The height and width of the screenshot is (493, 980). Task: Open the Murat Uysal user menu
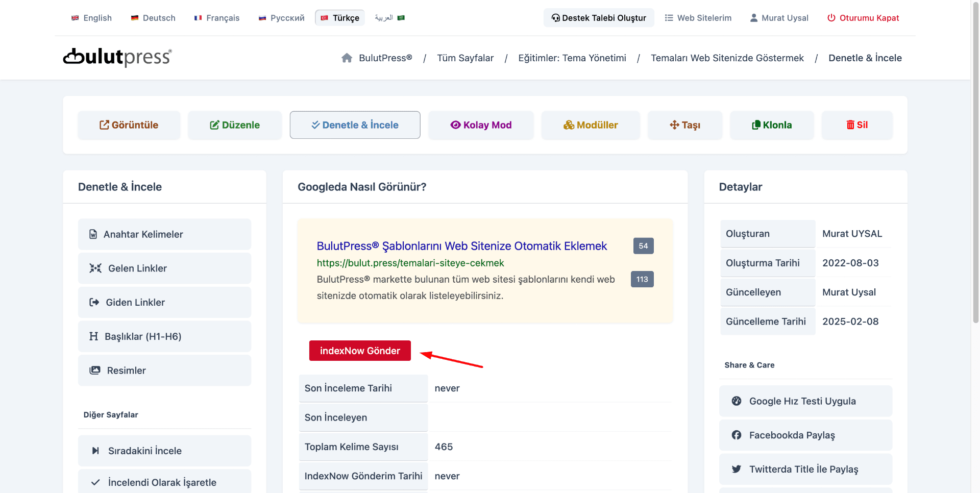click(779, 18)
